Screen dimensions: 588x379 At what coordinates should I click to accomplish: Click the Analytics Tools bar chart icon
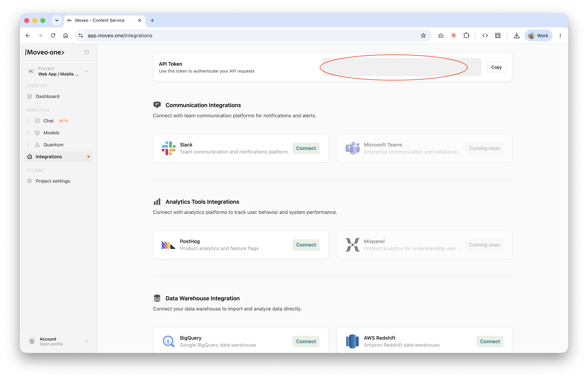(x=157, y=202)
